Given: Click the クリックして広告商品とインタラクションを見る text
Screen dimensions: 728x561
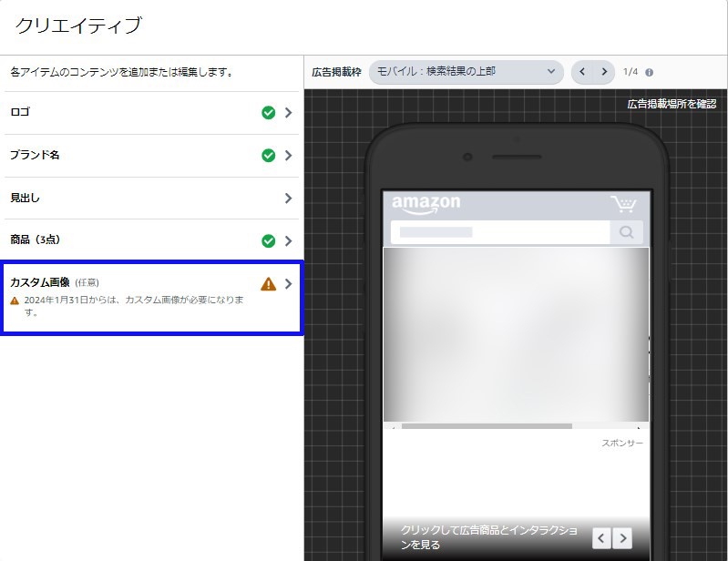Looking at the screenshot, I should (489, 537).
